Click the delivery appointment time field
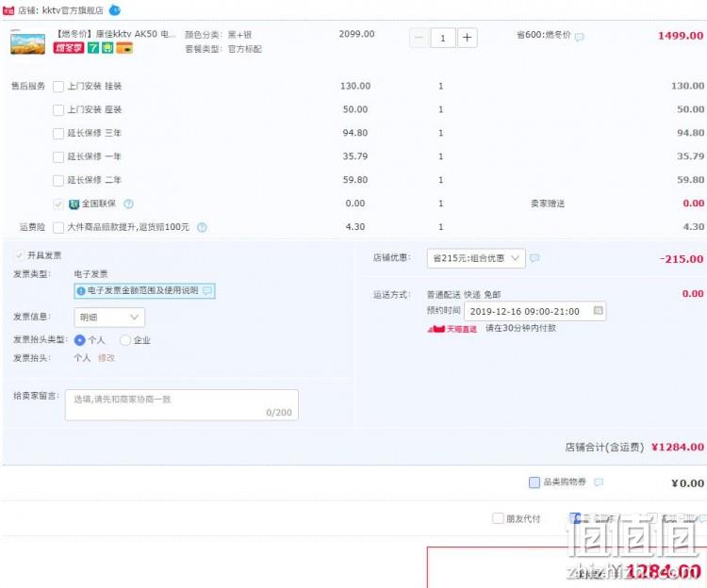707x588 pixels. pos(535,311)
